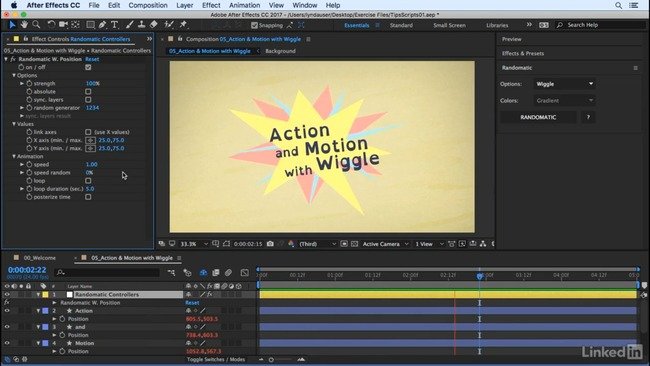
Task: Click the question mark help button
Action: point(588,117)
